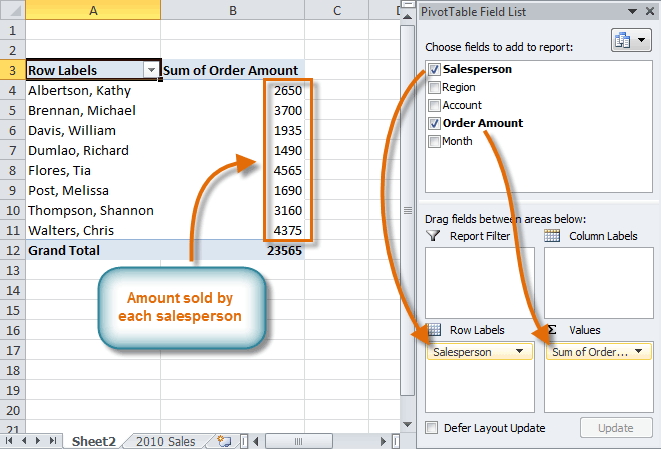
Task: Select the Sheet2 worksheet tab
Action: tap(93, 440)
